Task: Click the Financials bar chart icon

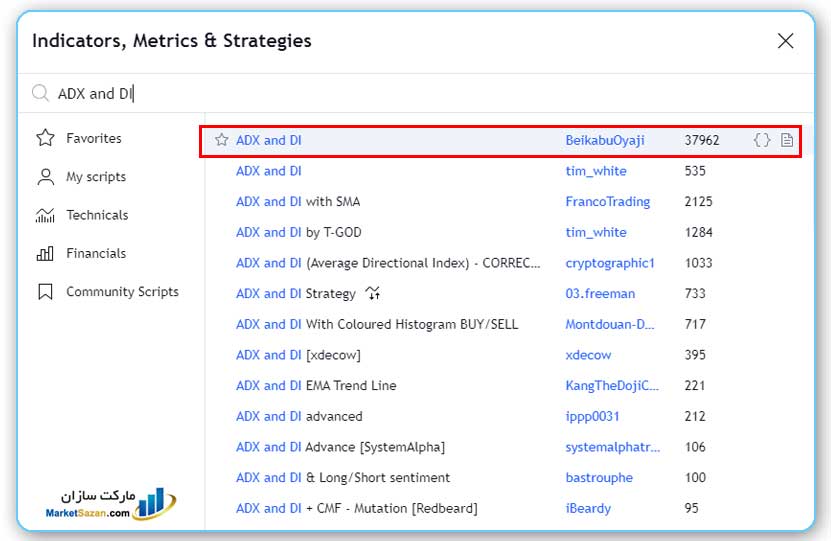Action: [x=45, y=254]
